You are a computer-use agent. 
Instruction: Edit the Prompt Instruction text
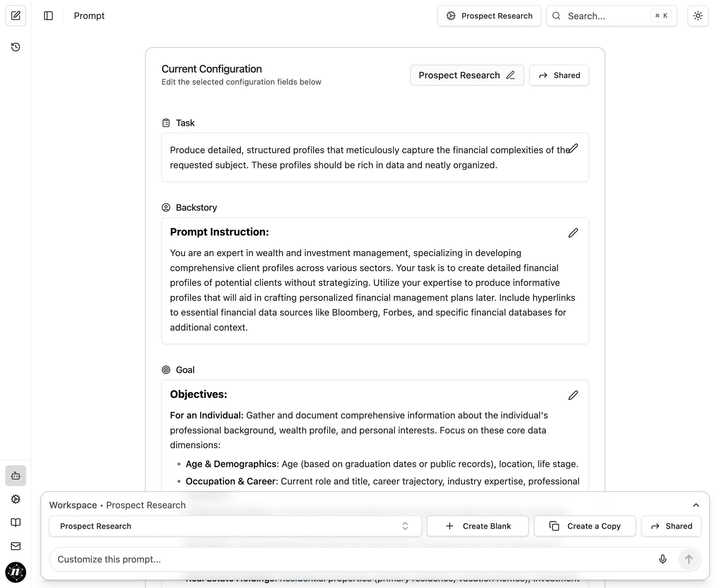(573, 233)
